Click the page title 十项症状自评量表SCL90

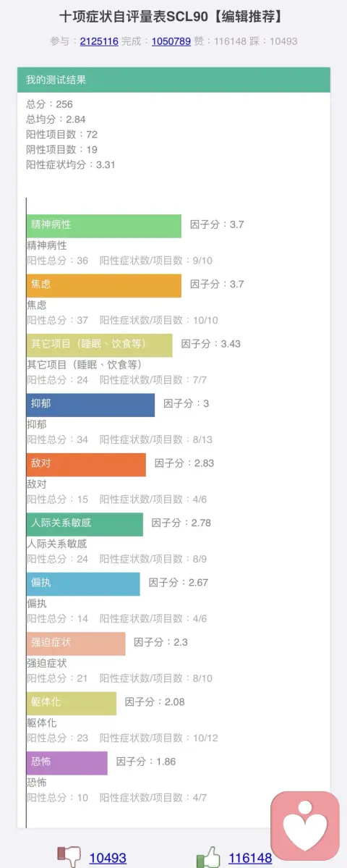click(x=134, y=17)
